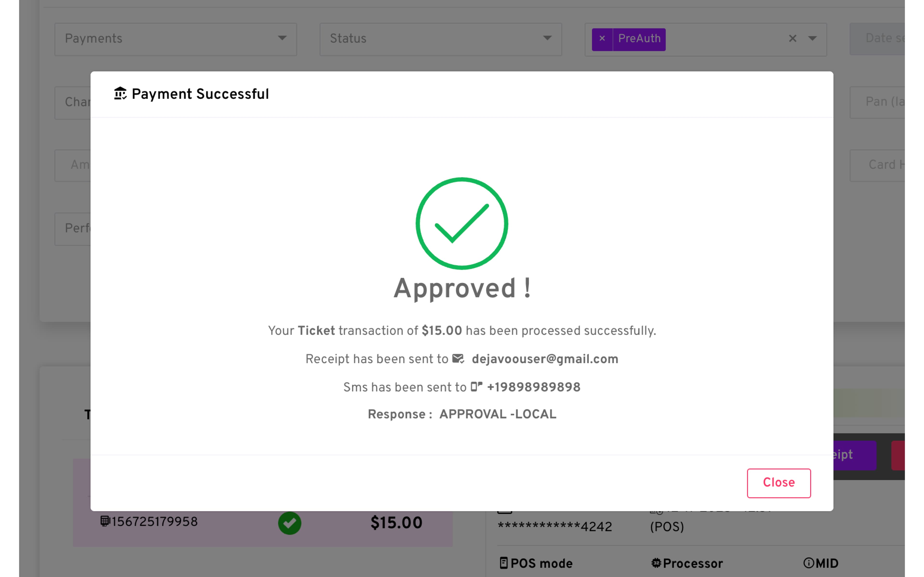924x577 pixels.
Task: Click the Pan last digits field
Action: coord(878,102)
